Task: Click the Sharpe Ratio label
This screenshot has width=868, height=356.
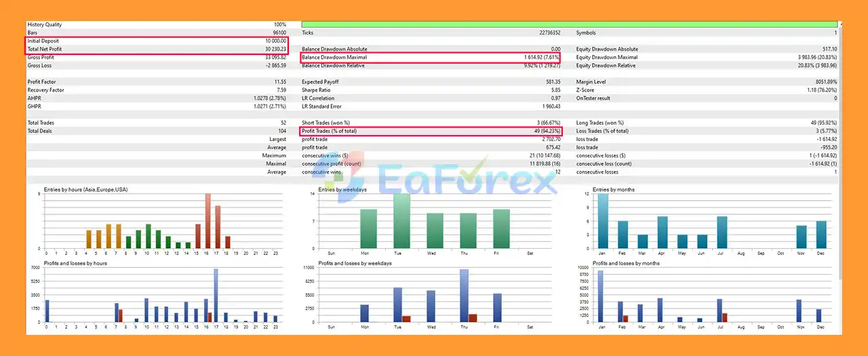Action: click(316, 90)
